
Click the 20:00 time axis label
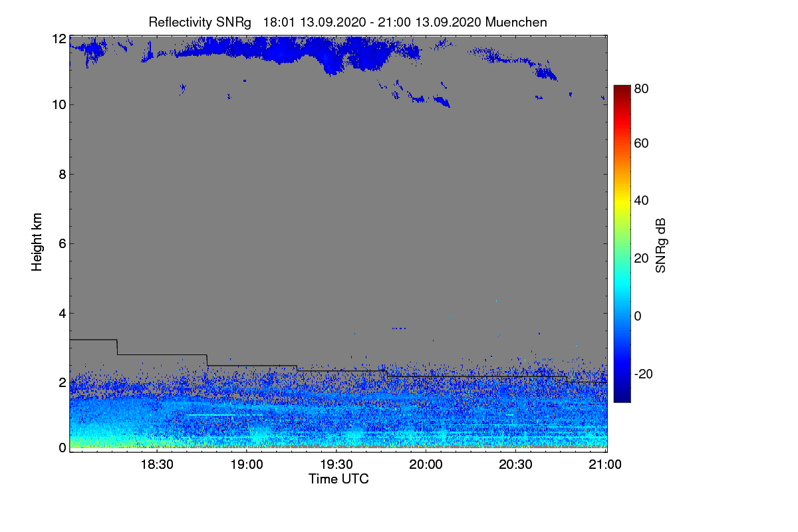click(x=426, y=464)
